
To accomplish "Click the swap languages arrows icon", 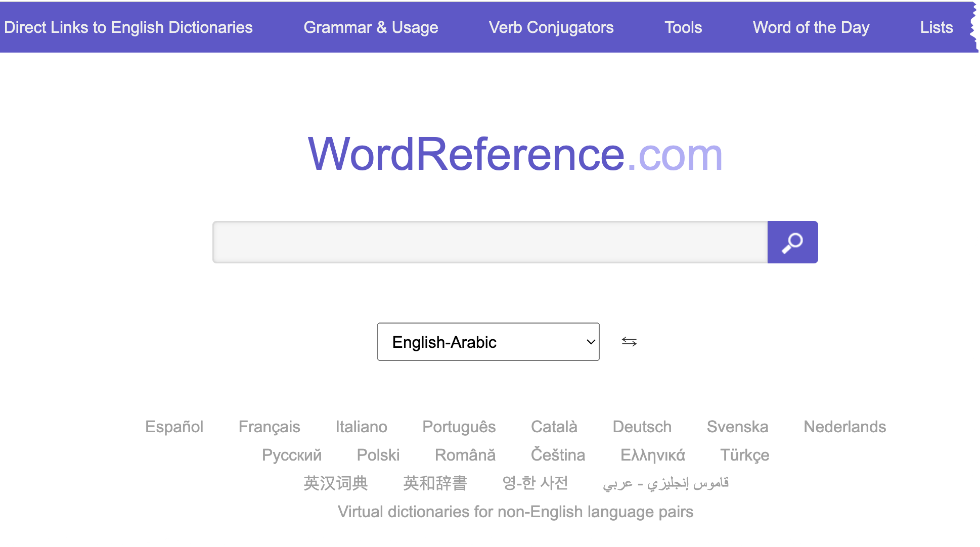I will tap(629, 342).
